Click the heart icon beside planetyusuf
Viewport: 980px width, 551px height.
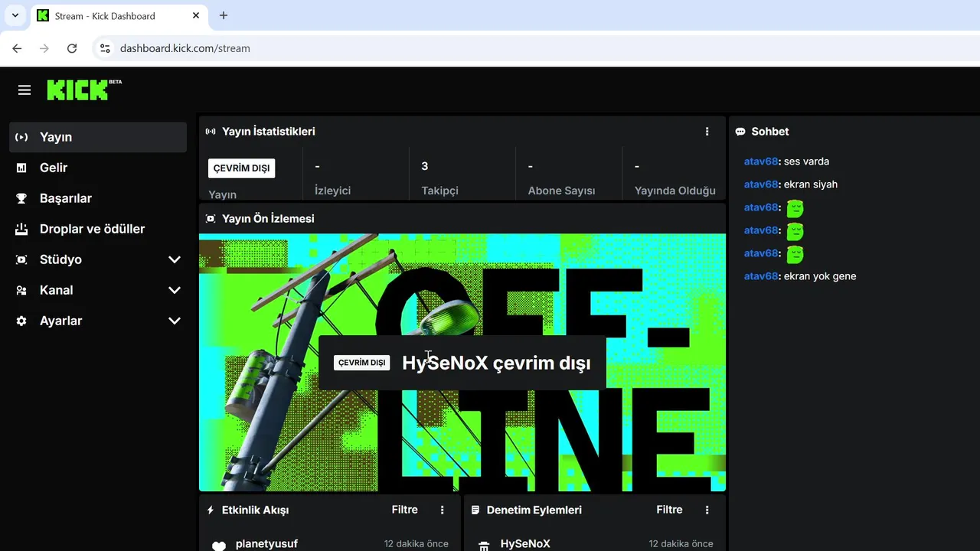point(219,546)
